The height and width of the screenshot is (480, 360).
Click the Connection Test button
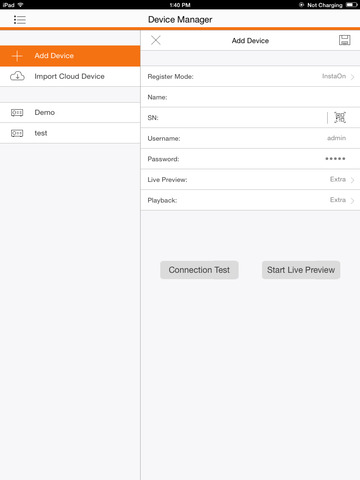pyautogui.click(x=199, y=270)
